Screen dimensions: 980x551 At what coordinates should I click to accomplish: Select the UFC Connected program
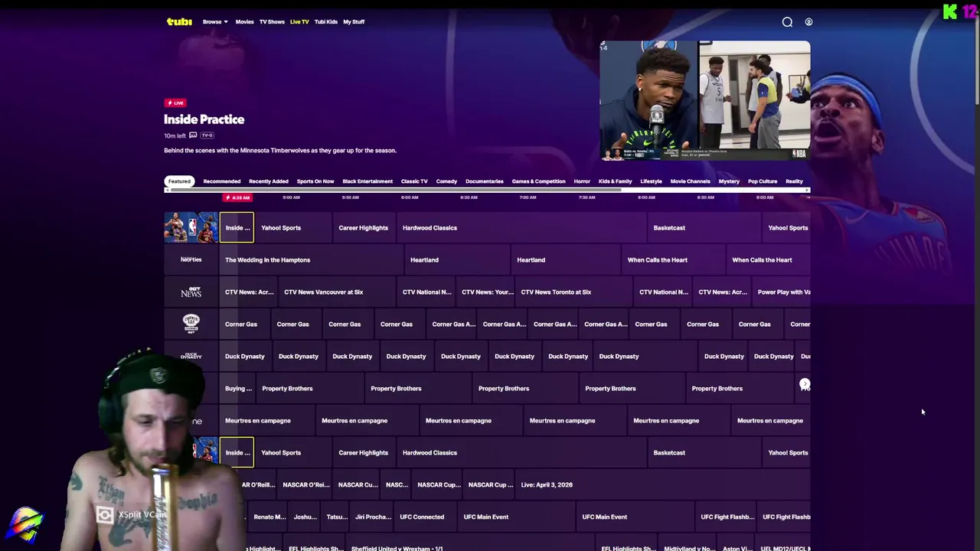click(425, 517)
